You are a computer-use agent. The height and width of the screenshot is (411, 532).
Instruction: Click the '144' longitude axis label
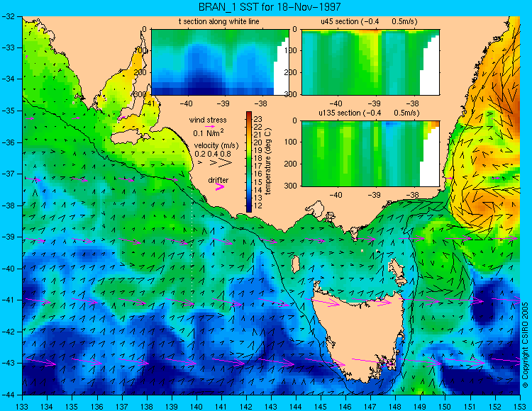click(296, 407)
